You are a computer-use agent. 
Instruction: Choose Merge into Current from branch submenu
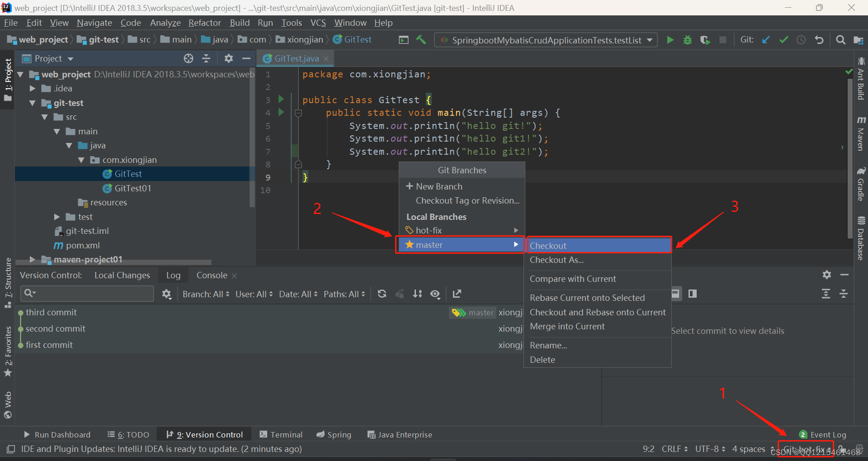click(x=567, y=326)
